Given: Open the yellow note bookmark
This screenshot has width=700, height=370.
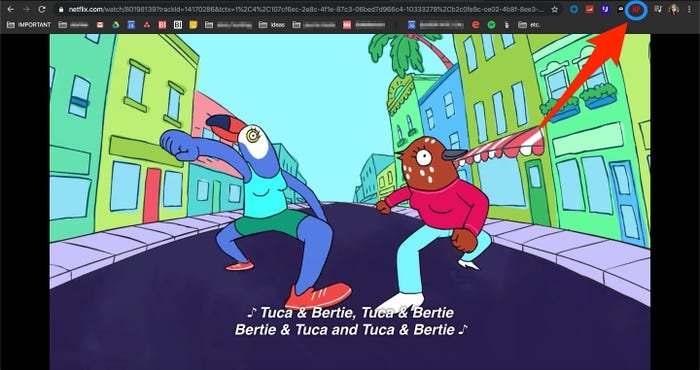Looking at the screenshot, I should click(193, 25).
